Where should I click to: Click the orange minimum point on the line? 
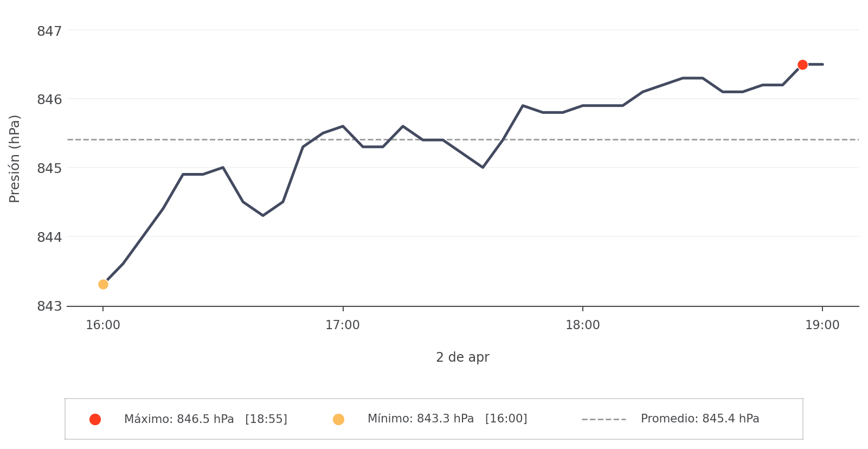(103, 284)
